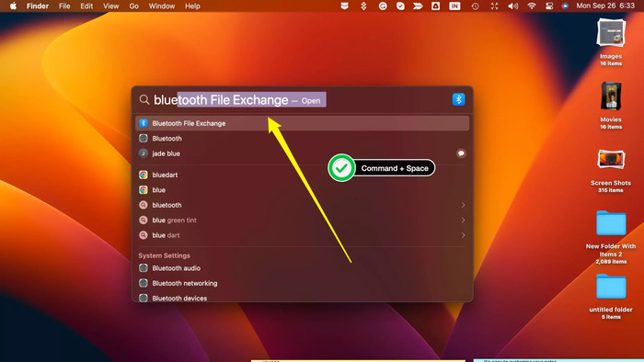Open the Help menu
Image resolution: width=644 pixels, height=362 pixels.
coord(192,6)
